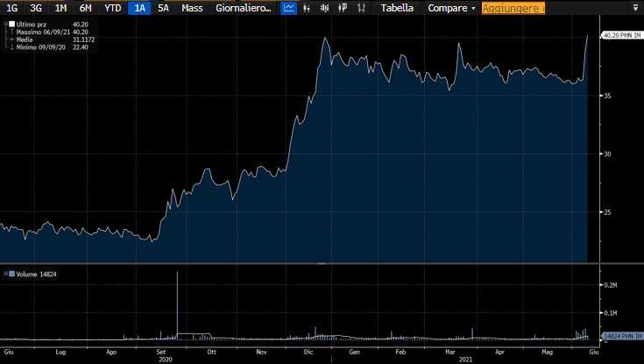Click the Massimo 06/09/21 legend row

(x=53, y=32)
